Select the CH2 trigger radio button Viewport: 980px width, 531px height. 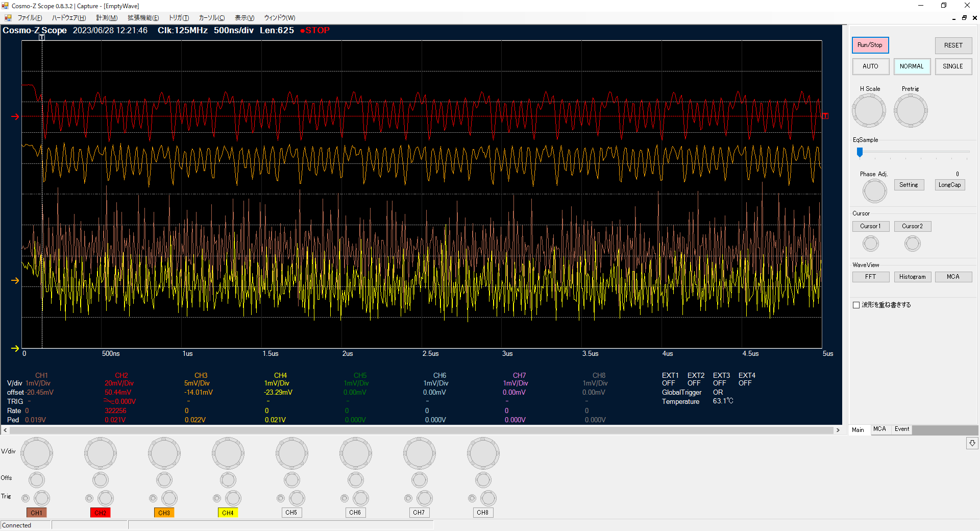click(89, 498)
